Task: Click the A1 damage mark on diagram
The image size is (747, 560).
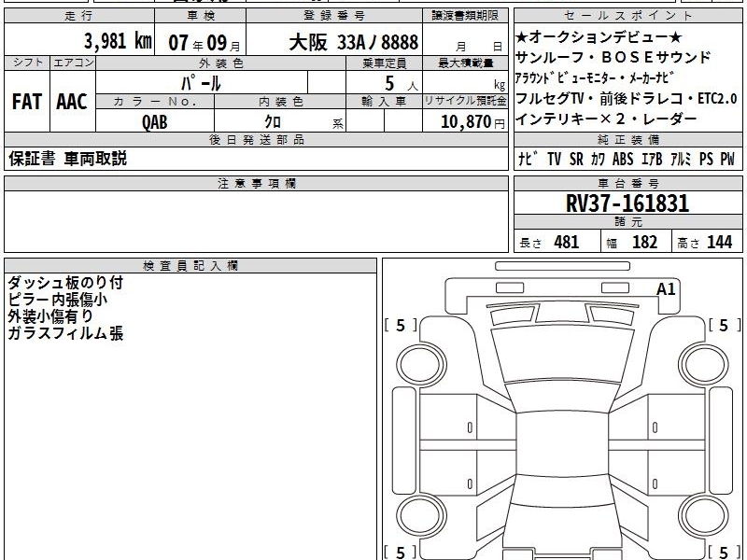Action: (x=666, y=289)
